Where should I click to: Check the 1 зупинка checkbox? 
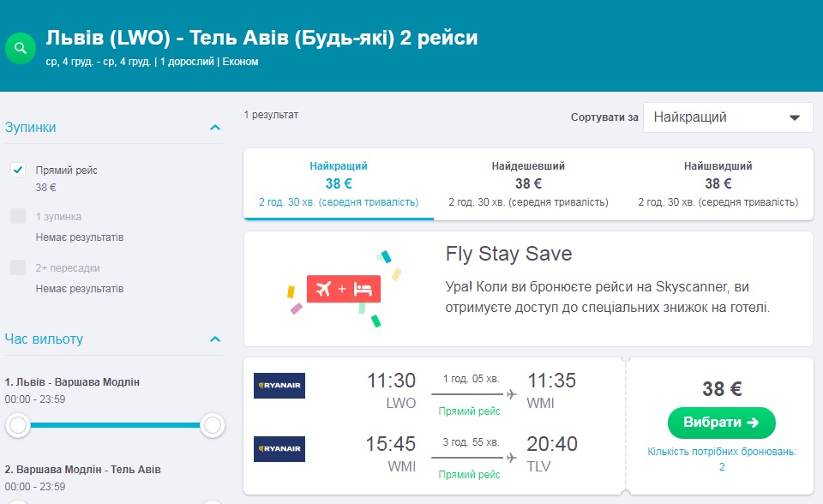[x=18, y=216]
